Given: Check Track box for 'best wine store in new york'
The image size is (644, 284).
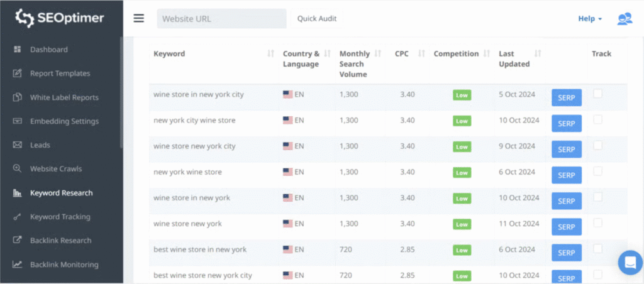Looking at the screenshot, I should pyautogui.click(x=597, y=248).
